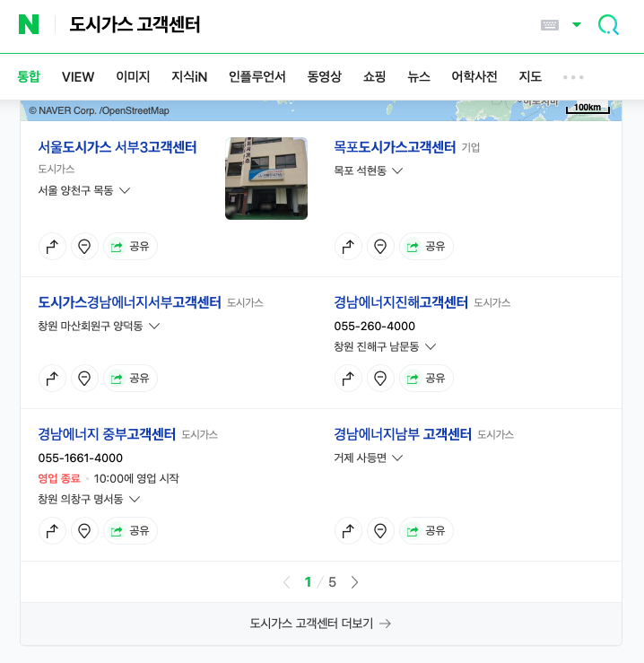Open 도시가스경남에너지서부고객센터 link
The width and height of the screenshot is (644, 663).
click(129, 302)
